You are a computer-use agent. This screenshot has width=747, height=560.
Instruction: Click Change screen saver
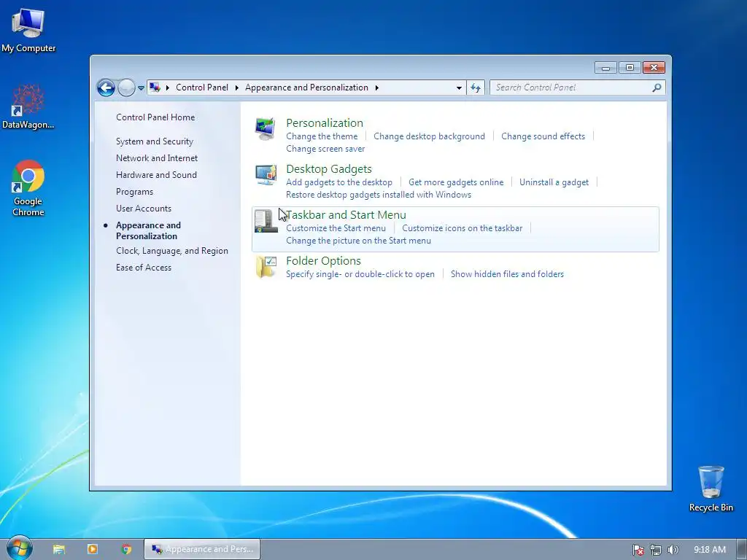(325, 149)
